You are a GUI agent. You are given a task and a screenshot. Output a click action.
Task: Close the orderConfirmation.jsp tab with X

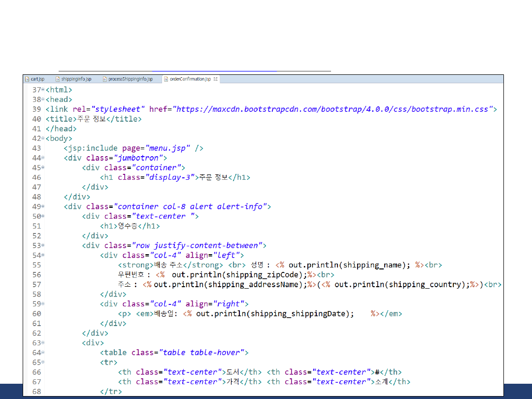click(216, 79)
